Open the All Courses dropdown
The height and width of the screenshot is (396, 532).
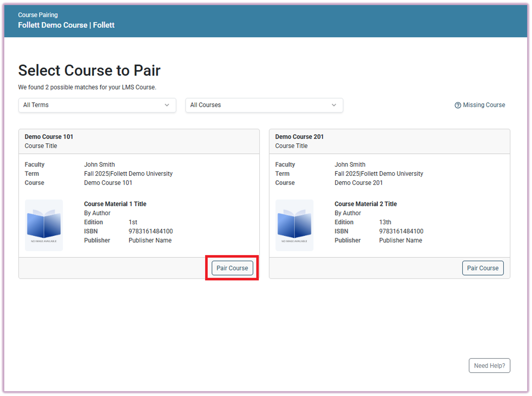[264, 105]
